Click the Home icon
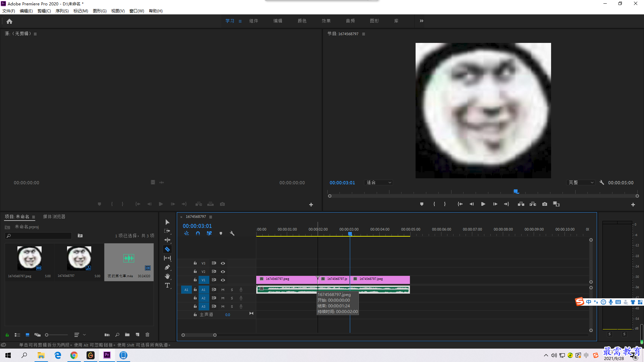 9,21
